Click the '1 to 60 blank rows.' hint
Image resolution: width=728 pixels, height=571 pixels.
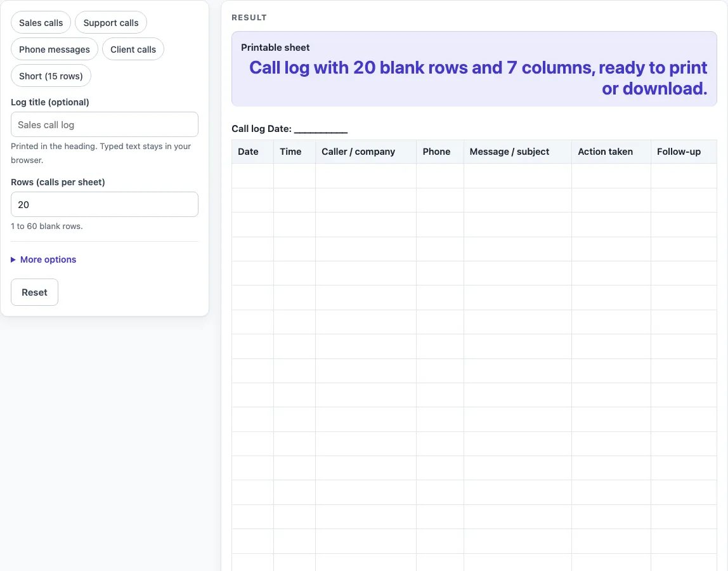tap(47, 226)
